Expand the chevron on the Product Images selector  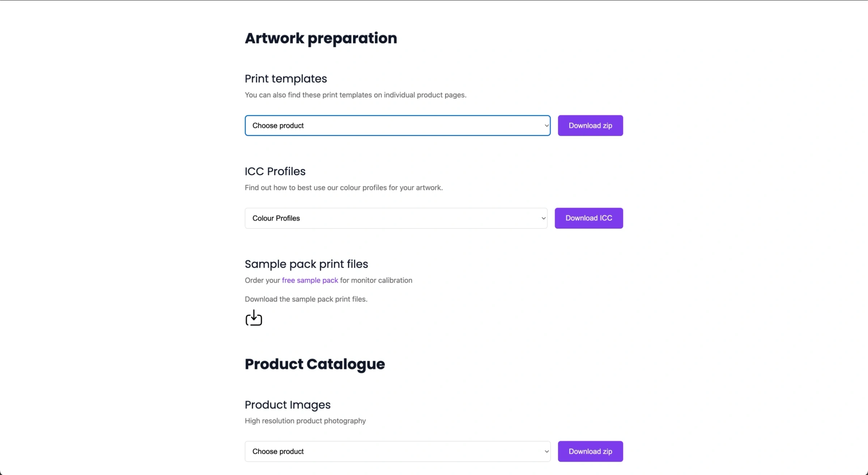(546, 451)
